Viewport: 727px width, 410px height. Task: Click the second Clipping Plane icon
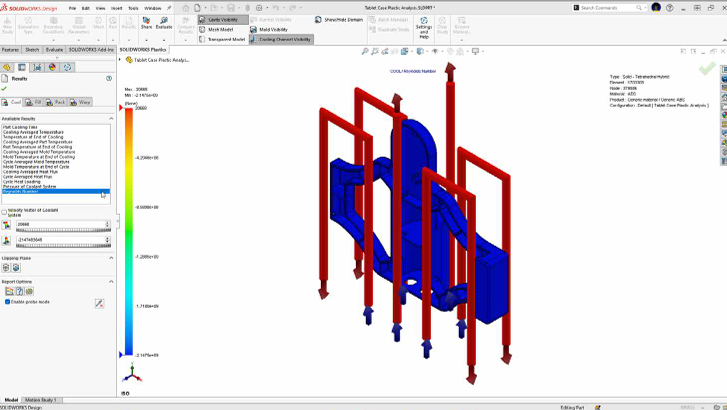16,268
